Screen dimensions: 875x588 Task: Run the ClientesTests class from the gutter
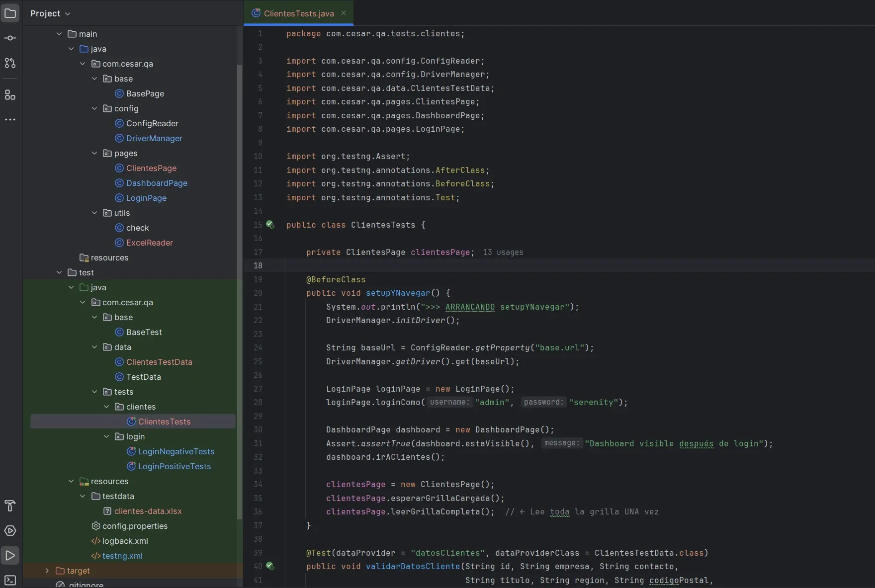(270, 225)
